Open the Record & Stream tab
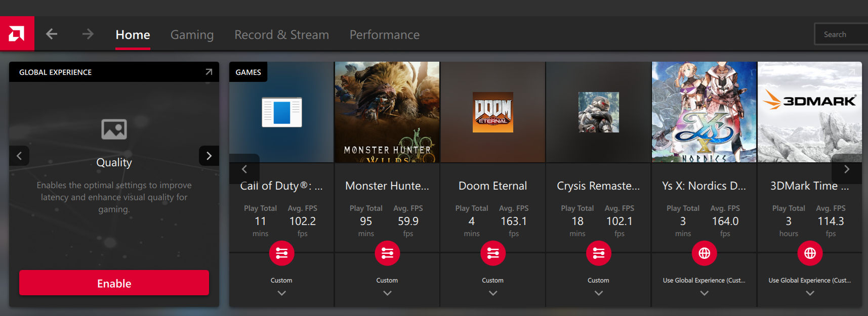The image size is (868, 316). click(x=281, y=34)
